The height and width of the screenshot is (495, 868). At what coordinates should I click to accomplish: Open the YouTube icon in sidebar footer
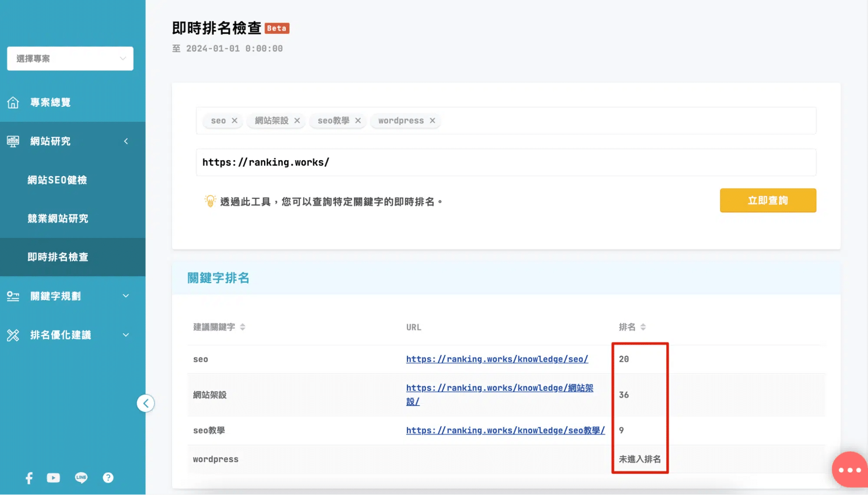coord(53,478)
